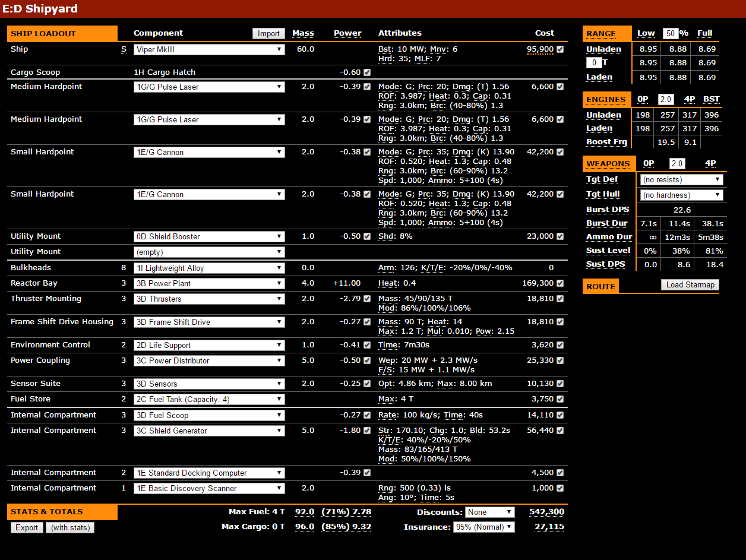Click the Engines pips input showing 2.0
This screenshot has width=746, height=560.
(x=666, y=99)
